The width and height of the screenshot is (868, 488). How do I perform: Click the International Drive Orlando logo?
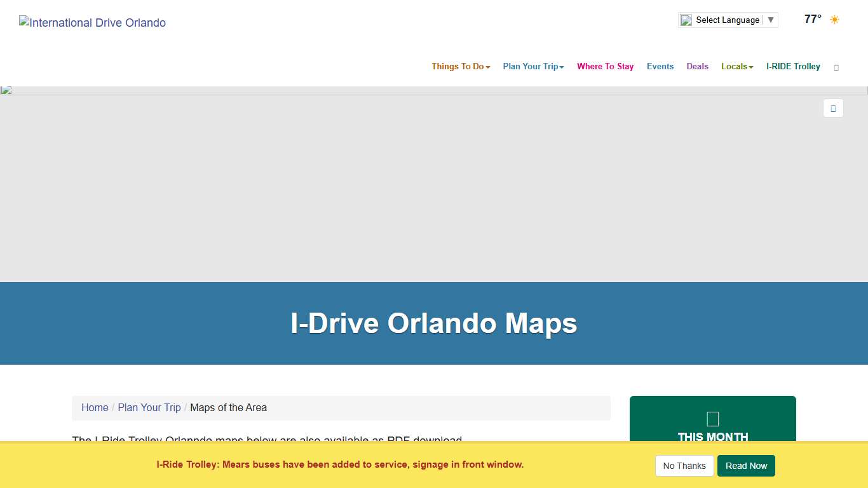(92, 22)
